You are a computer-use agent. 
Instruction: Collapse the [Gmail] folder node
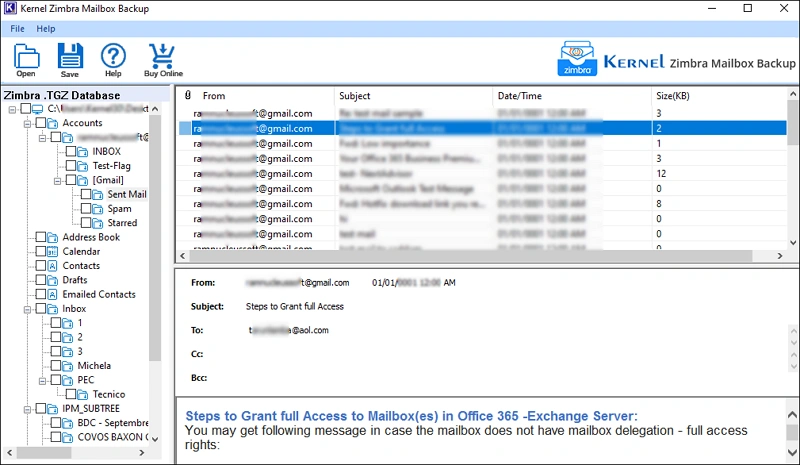pyautogui.click(x=58, y=181)
